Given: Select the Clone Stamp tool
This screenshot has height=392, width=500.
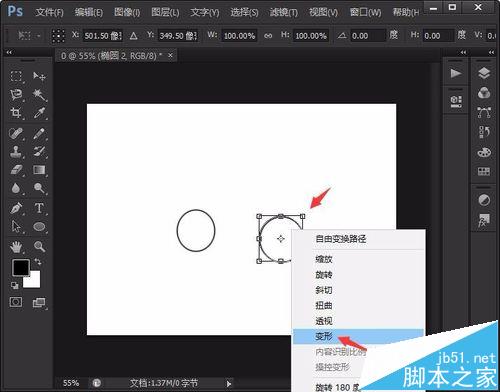Looking at the screenshot, I should tap(16, 152).
